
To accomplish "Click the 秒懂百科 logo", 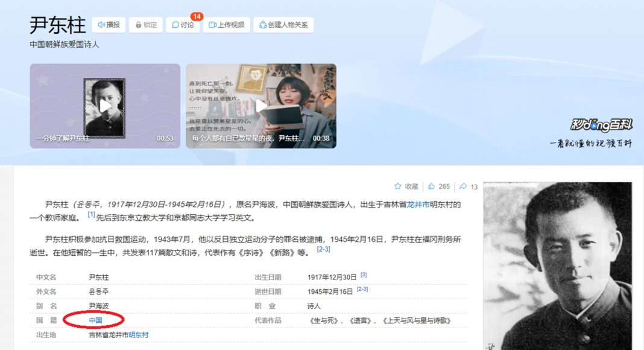I will click(601, 124).
